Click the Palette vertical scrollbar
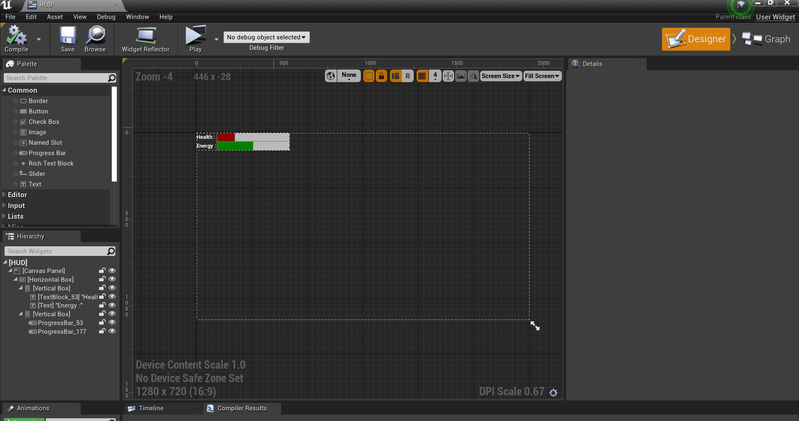The width and height of the screenshot is (799, 421). pyautogui.click(x=114, y=134)
